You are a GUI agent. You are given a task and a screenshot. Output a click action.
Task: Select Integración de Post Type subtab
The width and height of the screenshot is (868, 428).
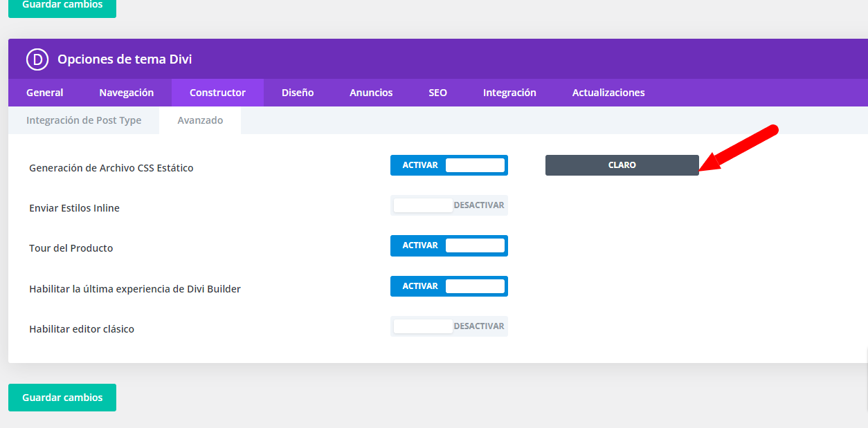84,120
